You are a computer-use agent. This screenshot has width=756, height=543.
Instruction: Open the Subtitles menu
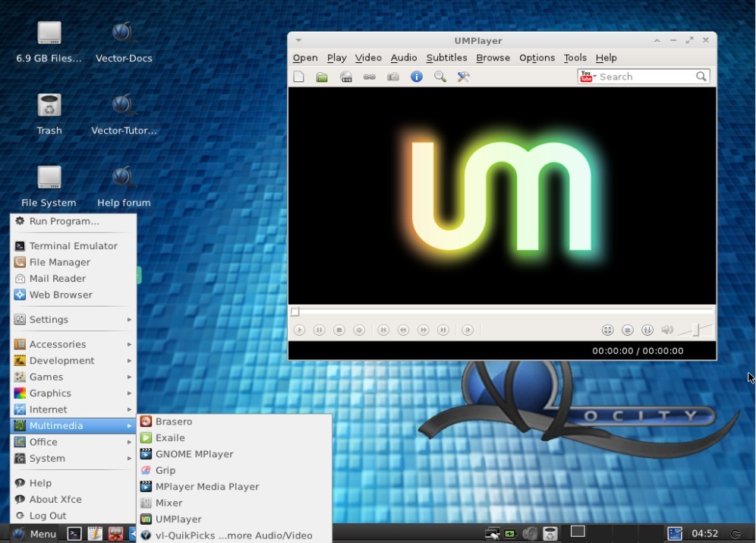pos(446,58)
